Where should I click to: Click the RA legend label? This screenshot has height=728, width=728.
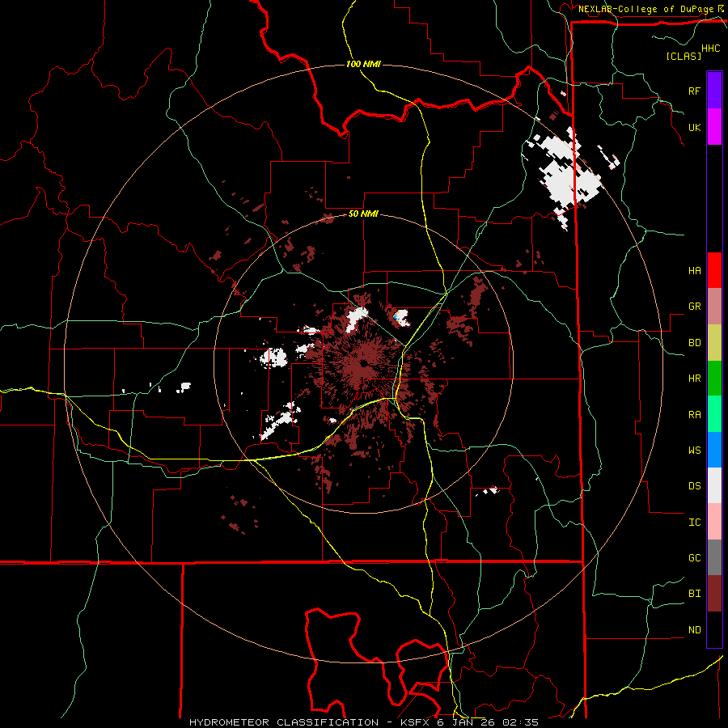point(694,415)
